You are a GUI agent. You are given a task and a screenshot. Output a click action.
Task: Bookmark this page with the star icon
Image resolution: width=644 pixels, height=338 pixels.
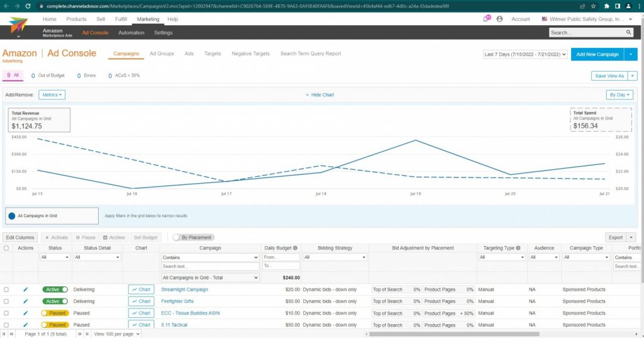pos(594,6)
